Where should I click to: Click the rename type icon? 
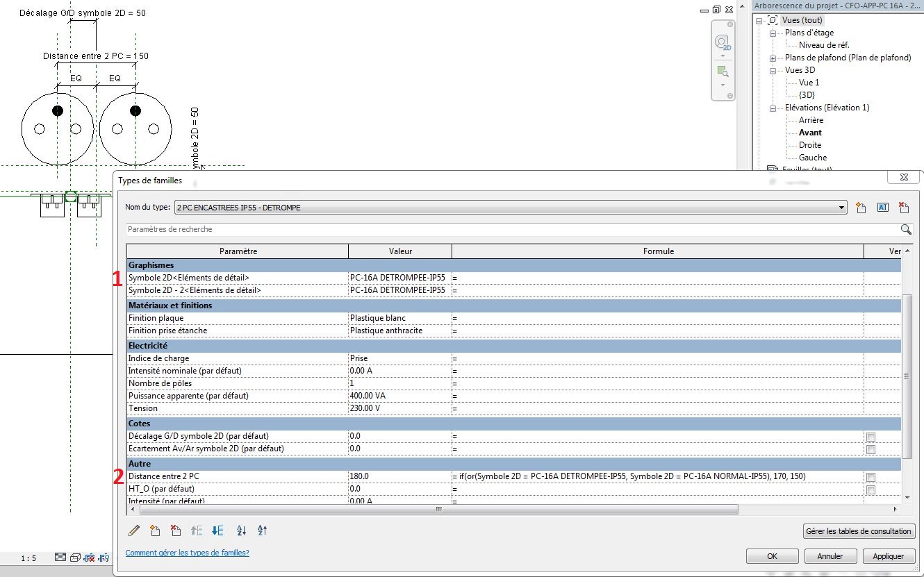click(882, 208)
